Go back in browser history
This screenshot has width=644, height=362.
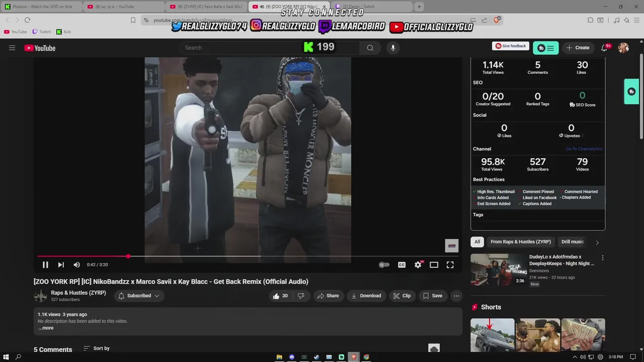tap(7, 20)
